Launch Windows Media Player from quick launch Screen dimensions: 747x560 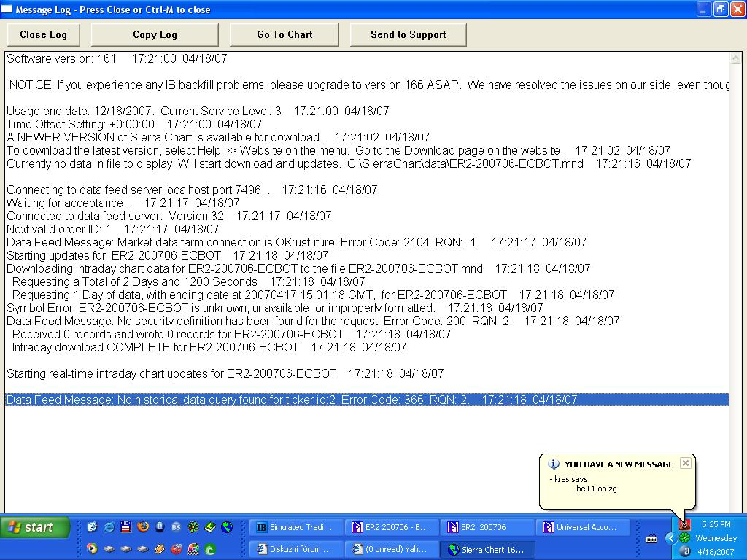pos(93,549)
